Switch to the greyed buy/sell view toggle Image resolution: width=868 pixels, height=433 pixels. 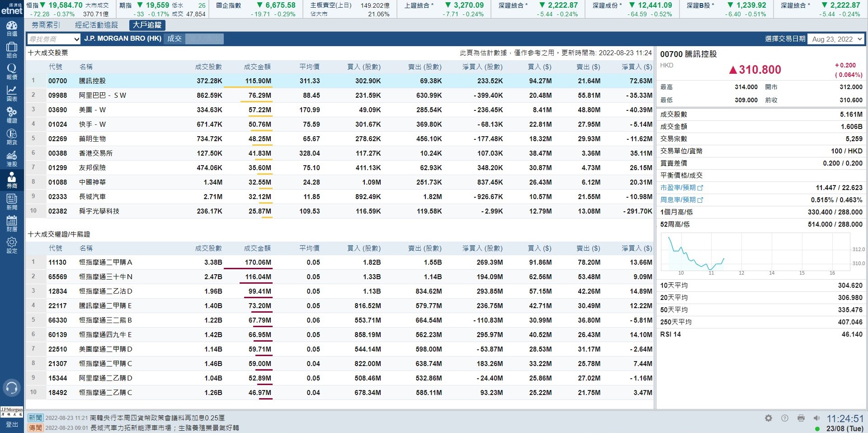tap(205, 39)
